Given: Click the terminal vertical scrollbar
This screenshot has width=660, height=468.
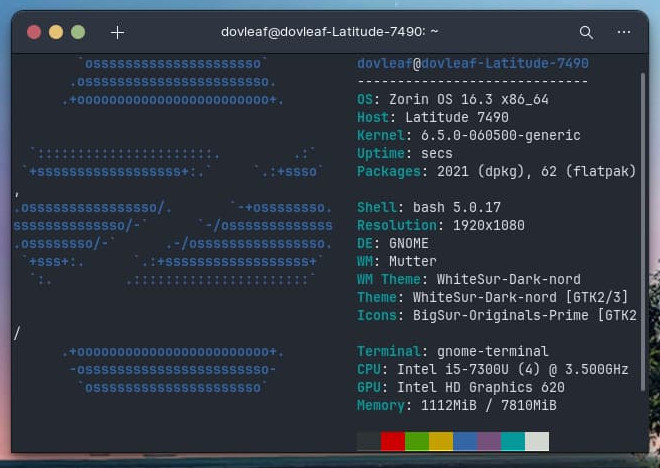Looking at the screenshot, I should (643, 231).
